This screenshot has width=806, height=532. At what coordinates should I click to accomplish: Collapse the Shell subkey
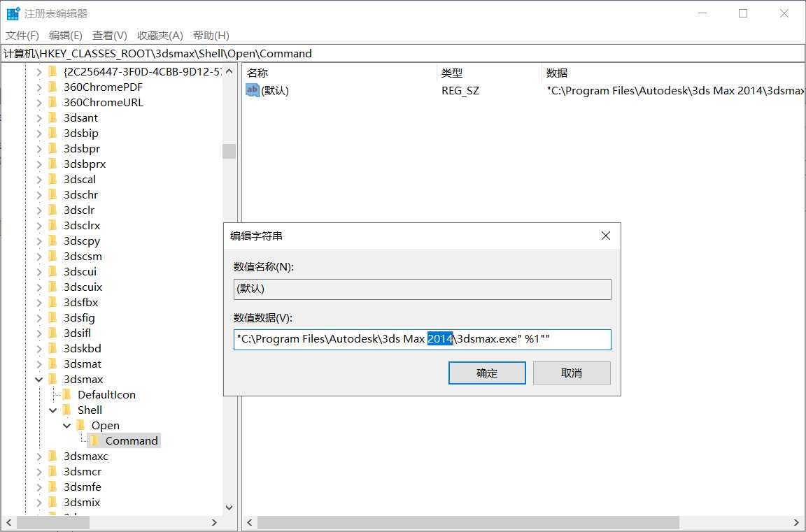click(x=53, y=411)
